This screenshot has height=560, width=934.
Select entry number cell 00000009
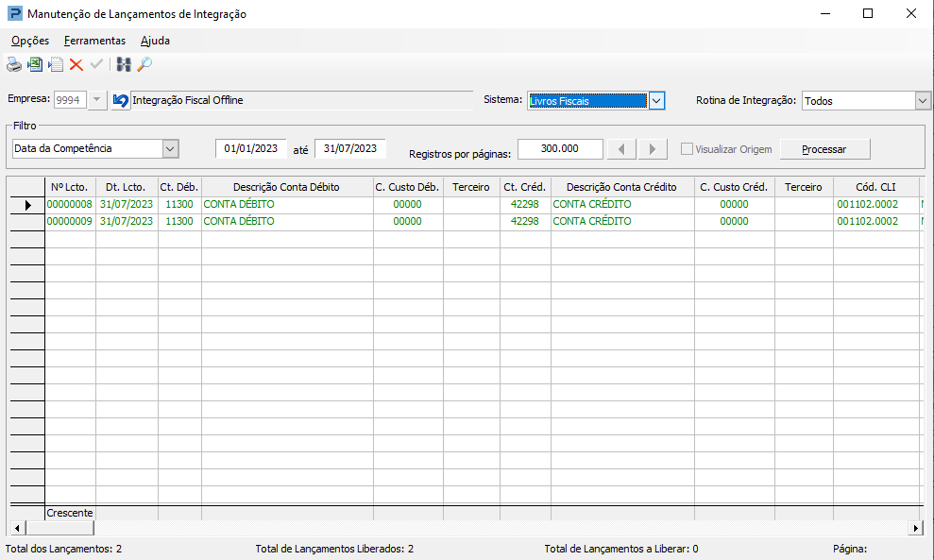pyautogui.click(x=70, y=221)
